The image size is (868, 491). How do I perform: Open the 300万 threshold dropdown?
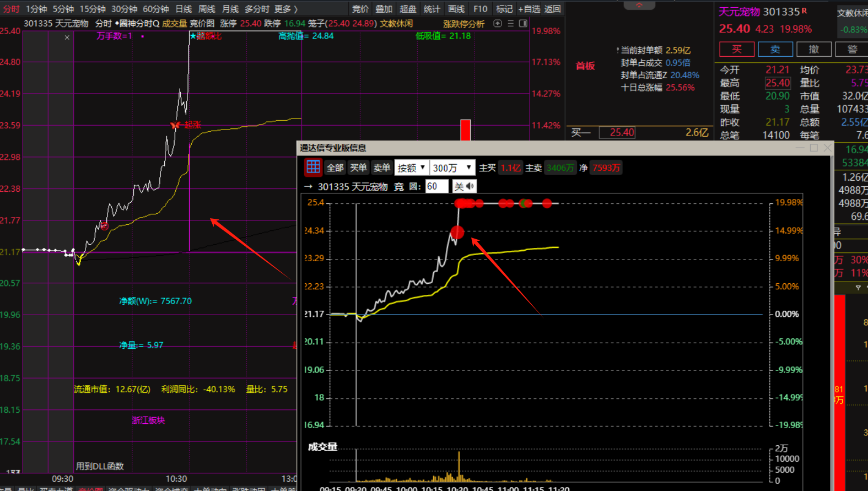click(x=452, y=168)
